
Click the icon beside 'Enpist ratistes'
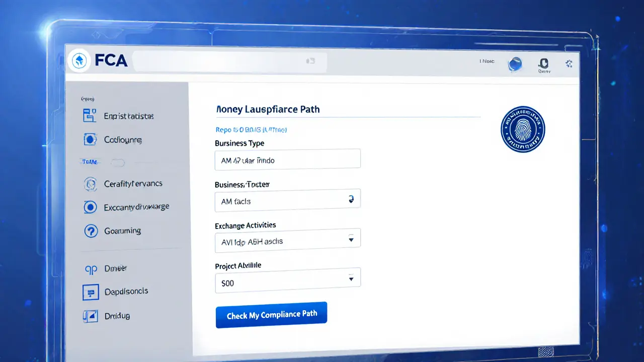pos(89,116)
